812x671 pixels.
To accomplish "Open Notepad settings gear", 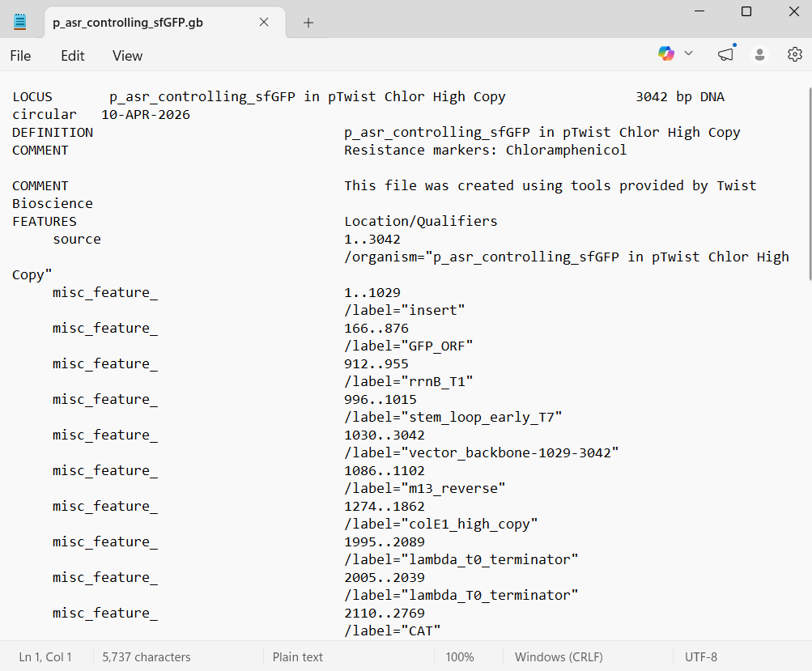I will pyautogui.click(x=794, y=54).
